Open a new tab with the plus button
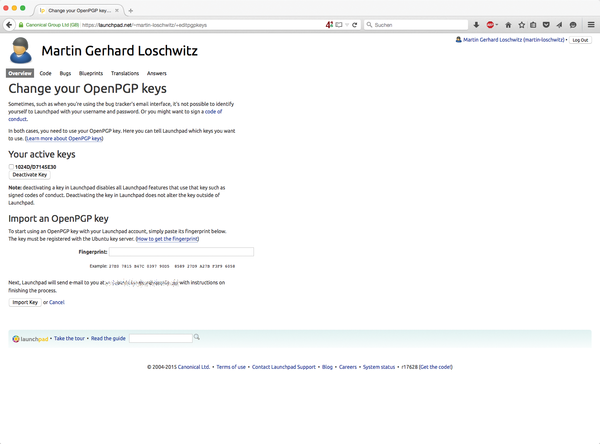Screen dimensions: 600x444 pos(130,11)
